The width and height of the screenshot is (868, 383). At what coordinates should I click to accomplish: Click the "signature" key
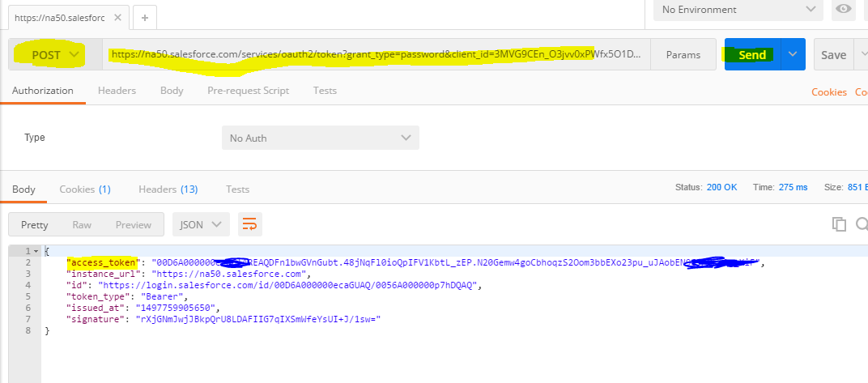click(x=91, y=319)
